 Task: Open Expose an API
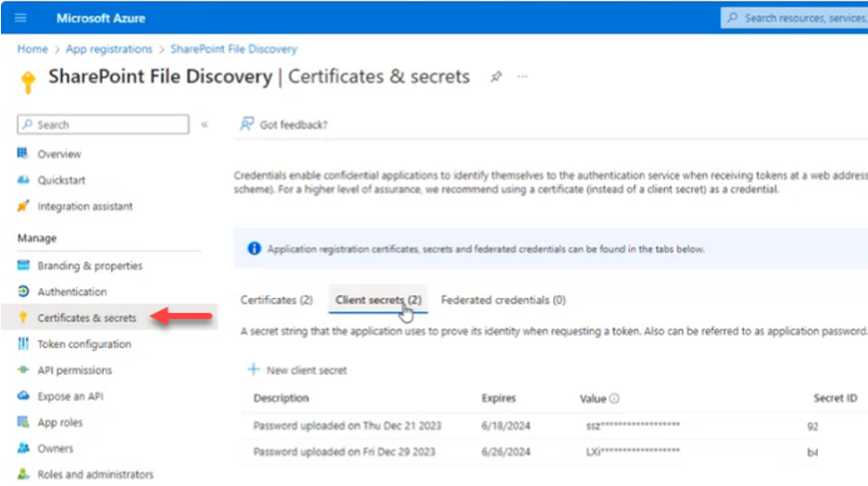pos(70,396)
